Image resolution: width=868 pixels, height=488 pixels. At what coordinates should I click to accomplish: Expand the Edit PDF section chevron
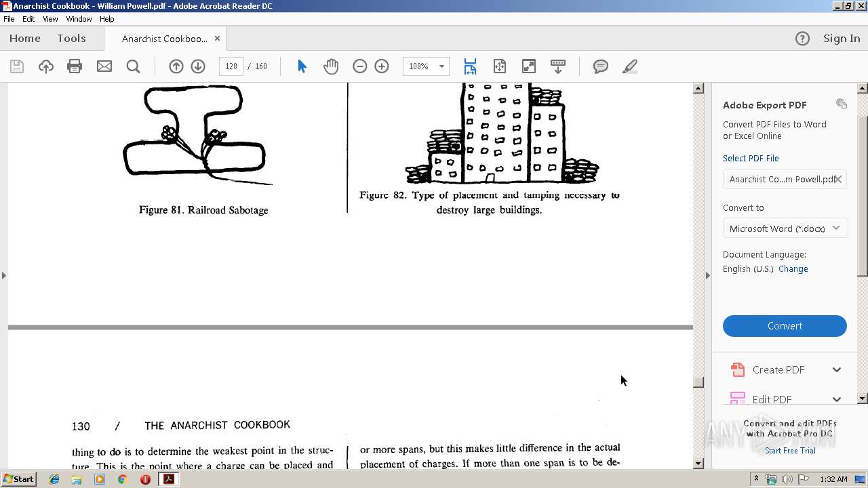[837, 399]
